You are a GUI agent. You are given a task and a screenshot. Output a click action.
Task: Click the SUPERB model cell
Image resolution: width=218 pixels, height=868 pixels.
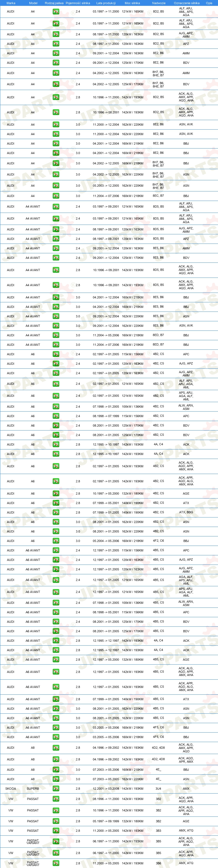coord(33,789)
